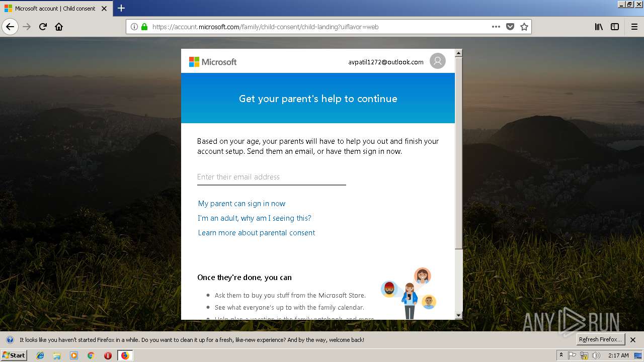Open page actions three-dot menu

tap(496, 27)
